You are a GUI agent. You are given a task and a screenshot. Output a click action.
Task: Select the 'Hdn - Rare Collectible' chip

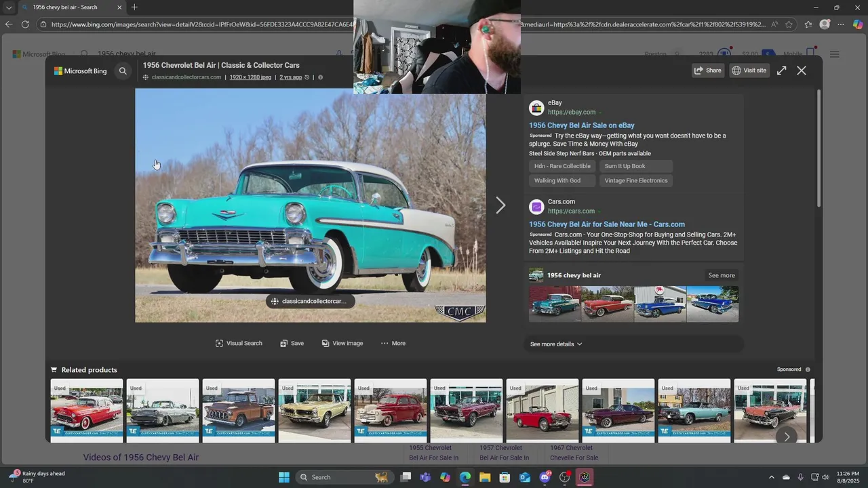pos(562,166)
